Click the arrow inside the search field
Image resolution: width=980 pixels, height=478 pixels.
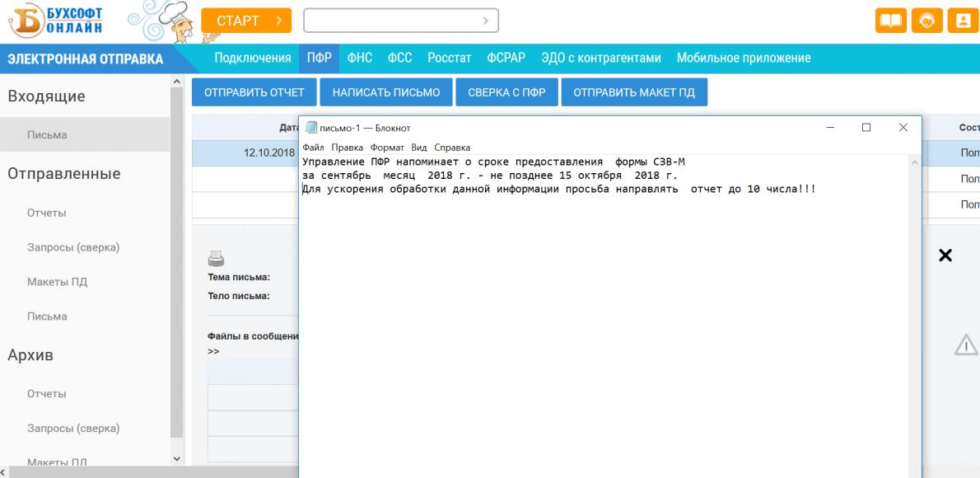pyautogui.click(x=486, y=21)
